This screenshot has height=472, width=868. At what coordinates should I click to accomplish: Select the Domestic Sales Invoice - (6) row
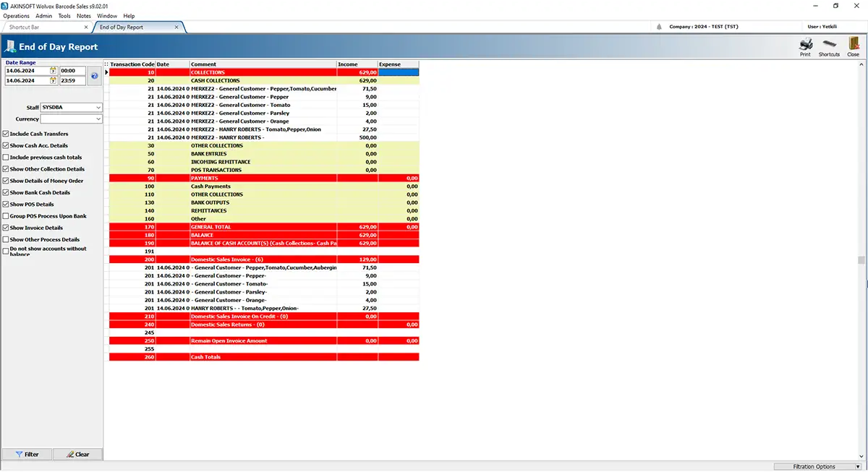click(264, 259)
